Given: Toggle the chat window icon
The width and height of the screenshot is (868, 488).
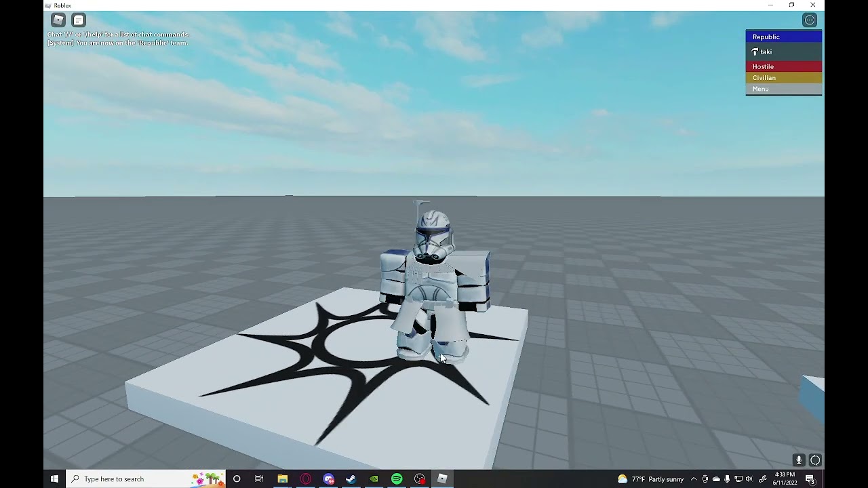Looking at the screenshot, I should point(79,20).
